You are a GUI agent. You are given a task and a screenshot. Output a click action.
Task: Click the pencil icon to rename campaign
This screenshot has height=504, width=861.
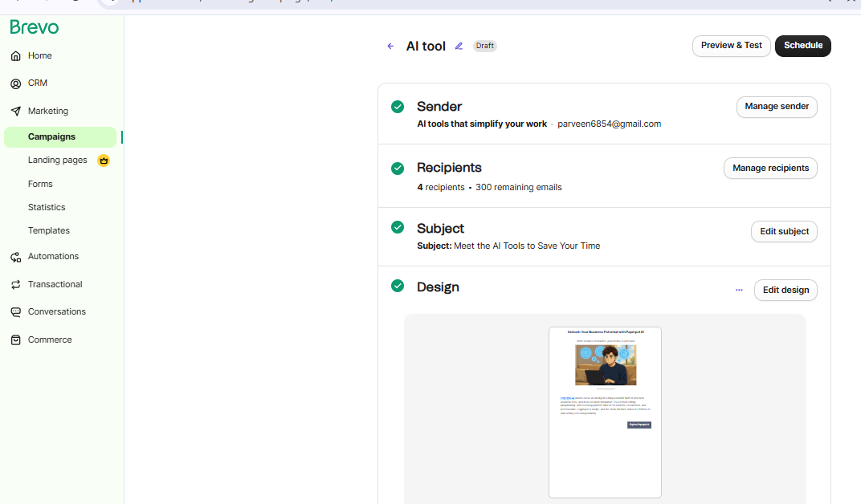point(459,47)
